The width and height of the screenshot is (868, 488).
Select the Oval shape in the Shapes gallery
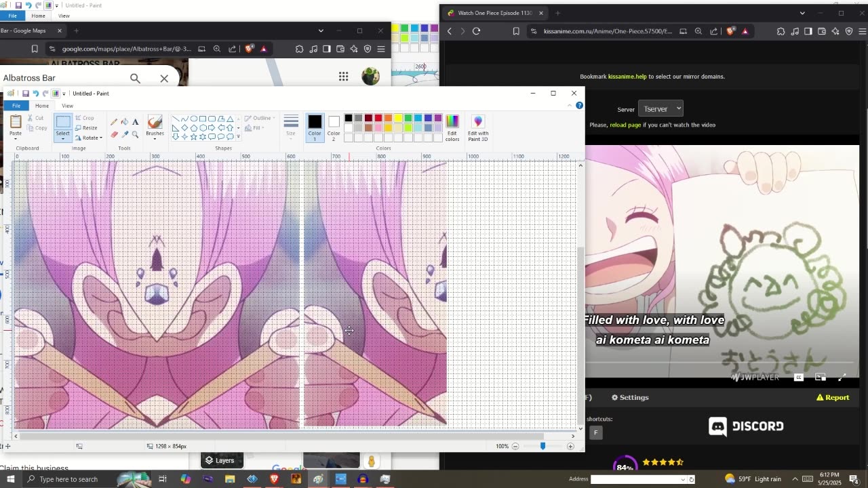194,119
